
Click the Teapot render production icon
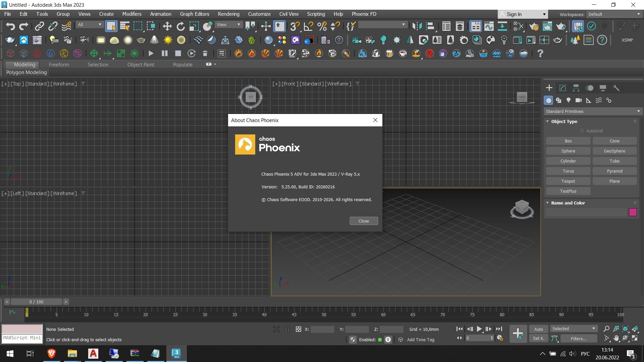[x=561, y=26]
